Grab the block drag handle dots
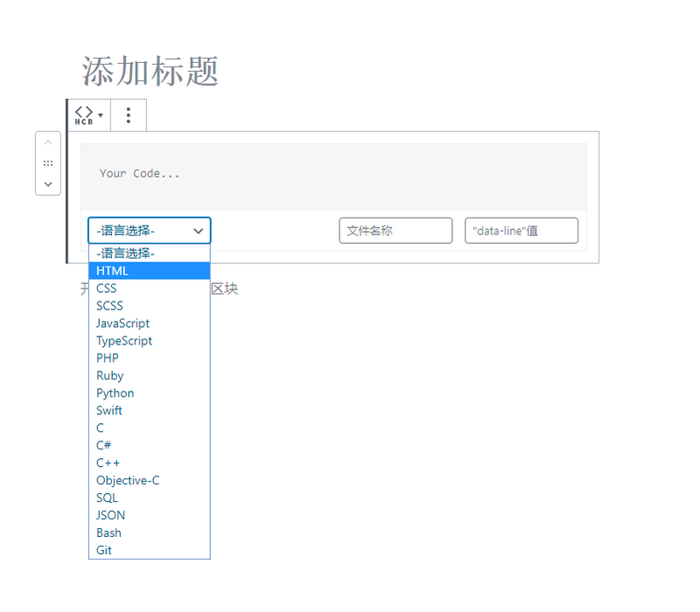The width and height of the screenshot is (700, 612). pos(48,163)
